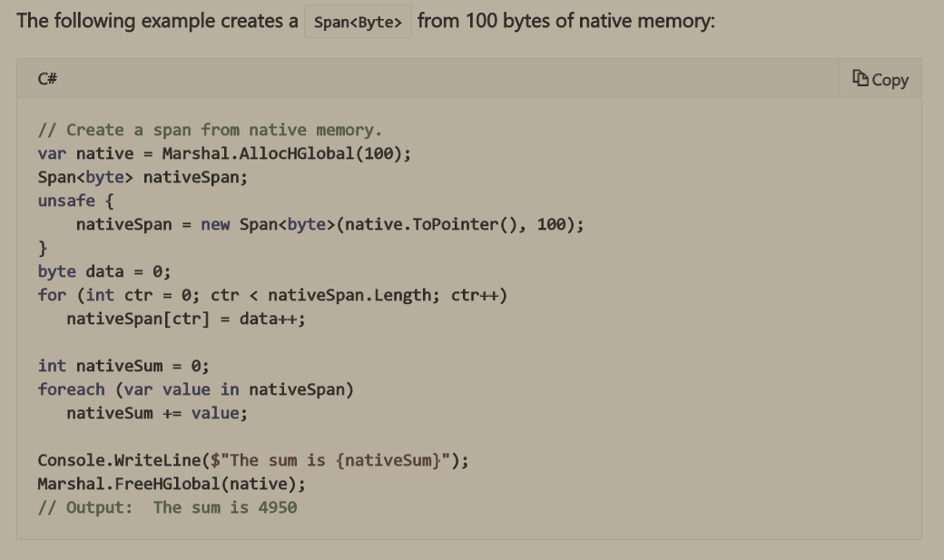Click the line "nativeSum += value;"

(x=157, y=413)
